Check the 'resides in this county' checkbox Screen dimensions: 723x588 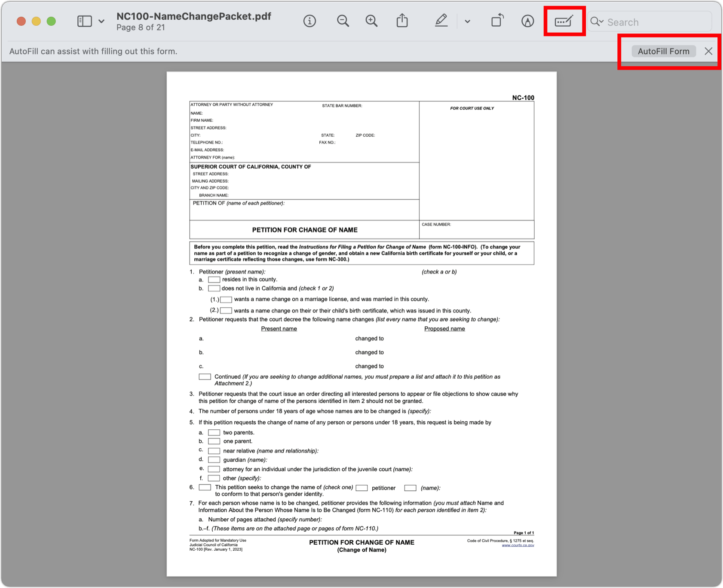214,279
